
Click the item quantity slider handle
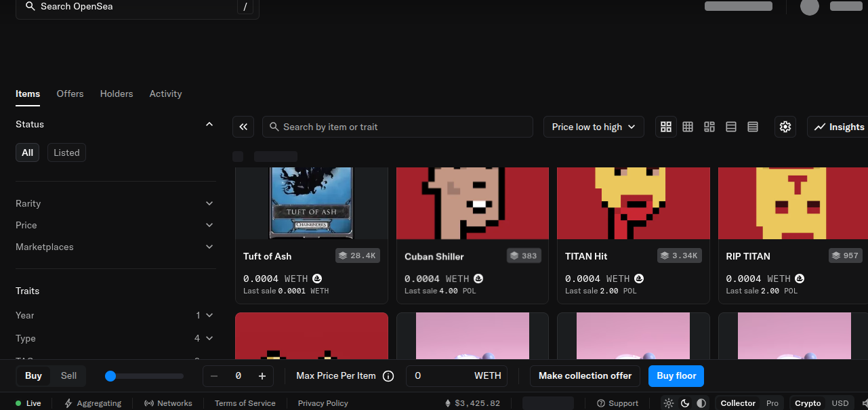point(111,376)
